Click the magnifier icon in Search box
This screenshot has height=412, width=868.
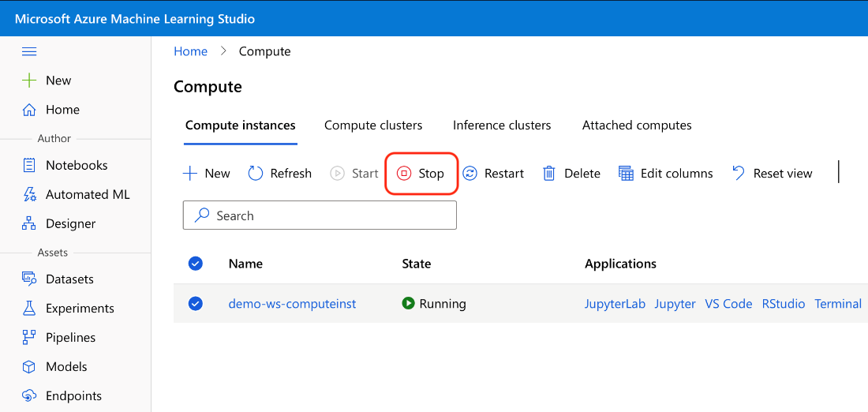(x=202, y=215)
